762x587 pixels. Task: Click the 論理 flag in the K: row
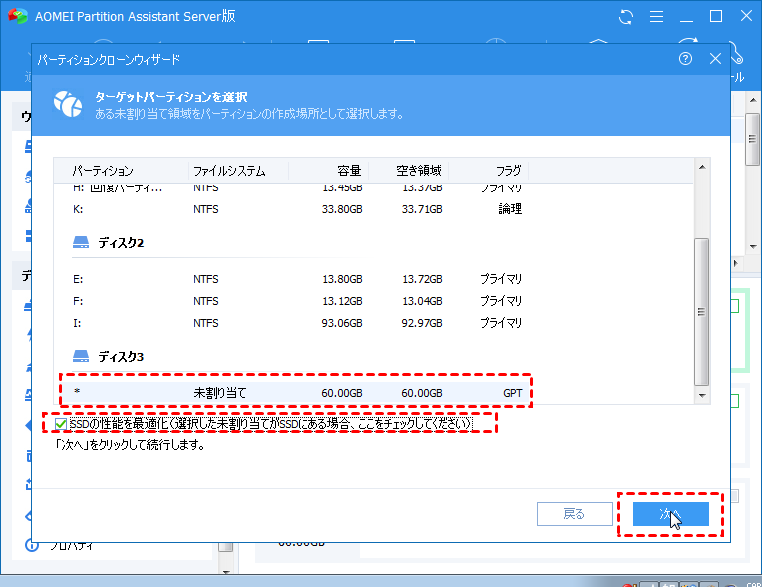[510, 209]
